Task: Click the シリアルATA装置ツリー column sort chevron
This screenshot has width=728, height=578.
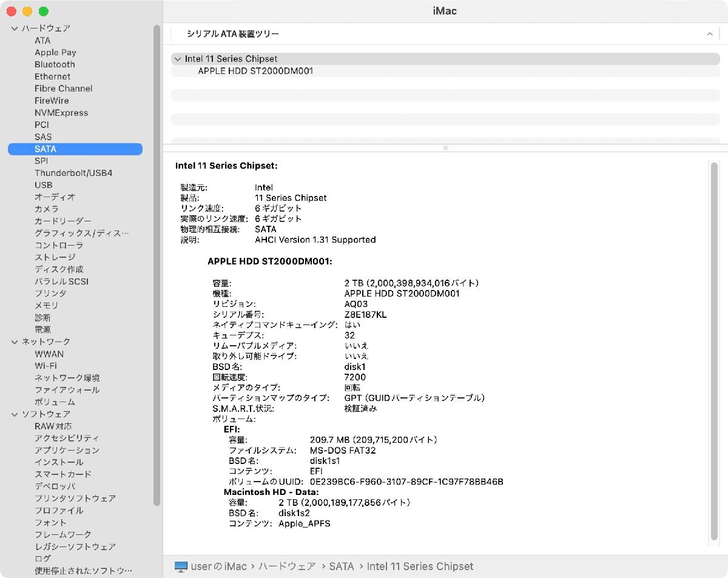Action: (709, 34)
